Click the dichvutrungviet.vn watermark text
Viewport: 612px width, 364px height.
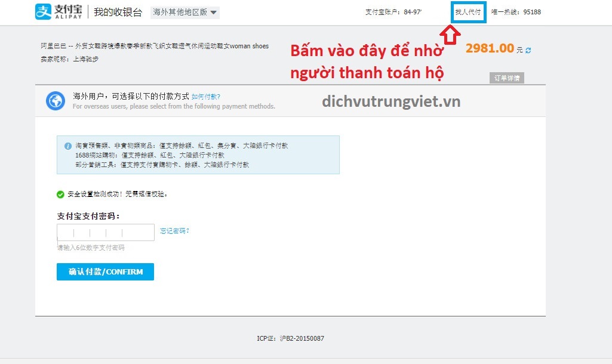pos(391,101)
